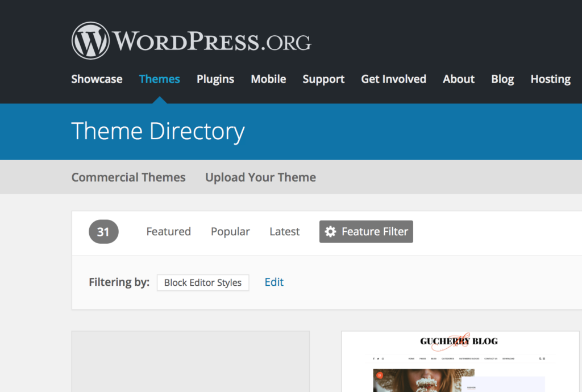Click the Edit filter link
This screenshot has width=582, height=392.
274,282
